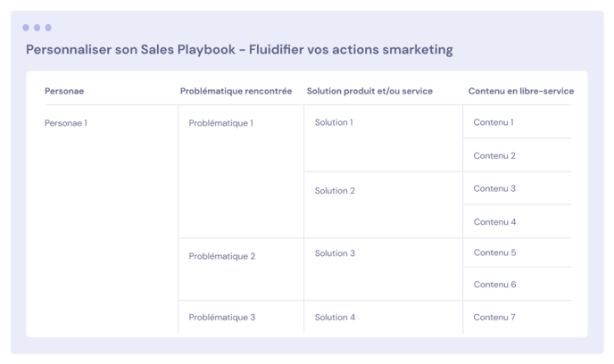
Task: Select the 'Problématique rencontrée' column header
Action: 236,91
